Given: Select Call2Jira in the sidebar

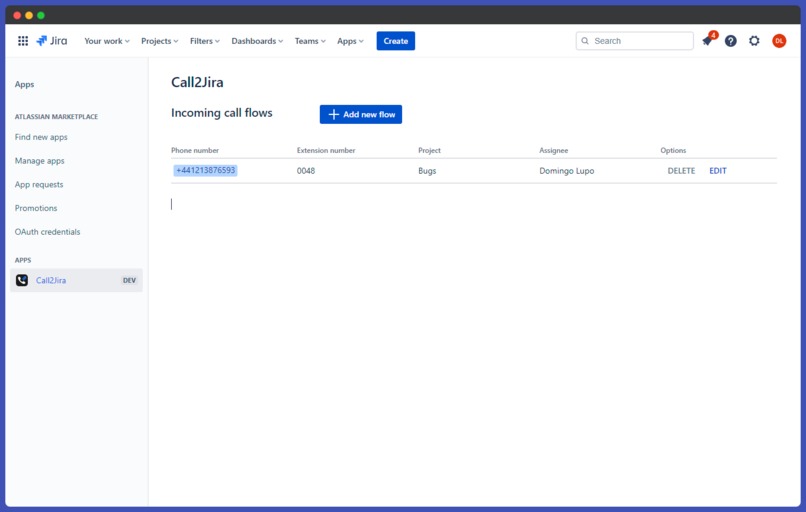Looking at the screenshot, I should click(x=76, y=280).
